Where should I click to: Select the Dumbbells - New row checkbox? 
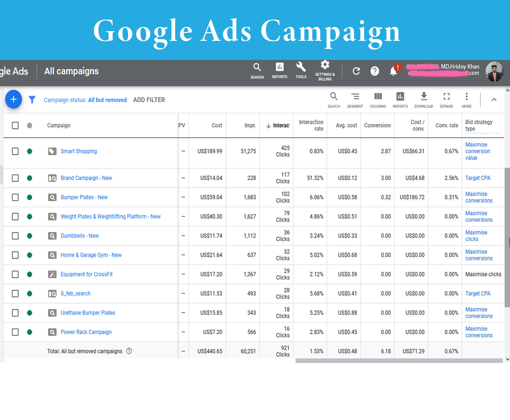point(15,236)
